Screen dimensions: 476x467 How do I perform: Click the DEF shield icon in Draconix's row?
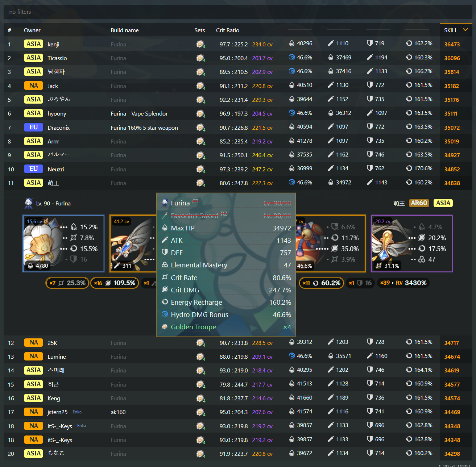tap(370, 127)
